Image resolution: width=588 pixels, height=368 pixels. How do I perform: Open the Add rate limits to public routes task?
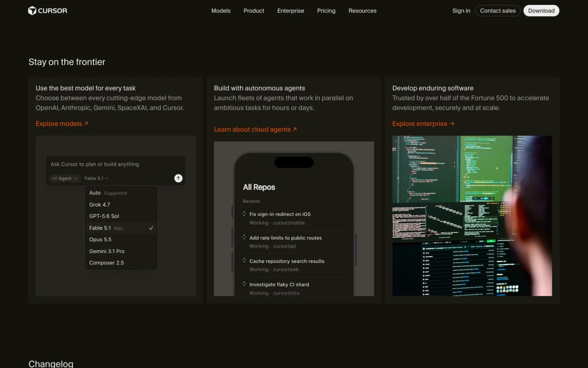pyautogui.click(x=293, y=242)
